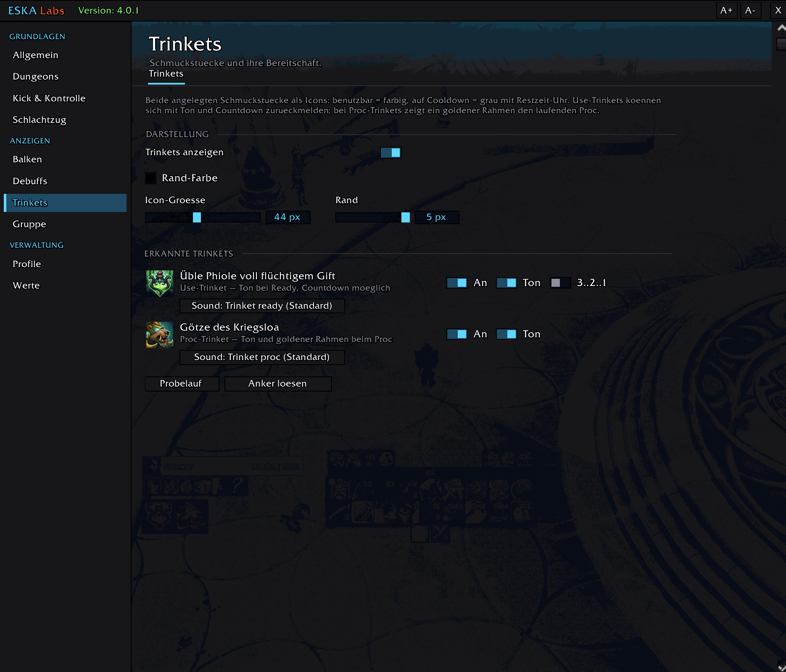Screen dimensions: 786x672
Task: Click the vertical scrollbar thumb
Action: pos(781,44)
